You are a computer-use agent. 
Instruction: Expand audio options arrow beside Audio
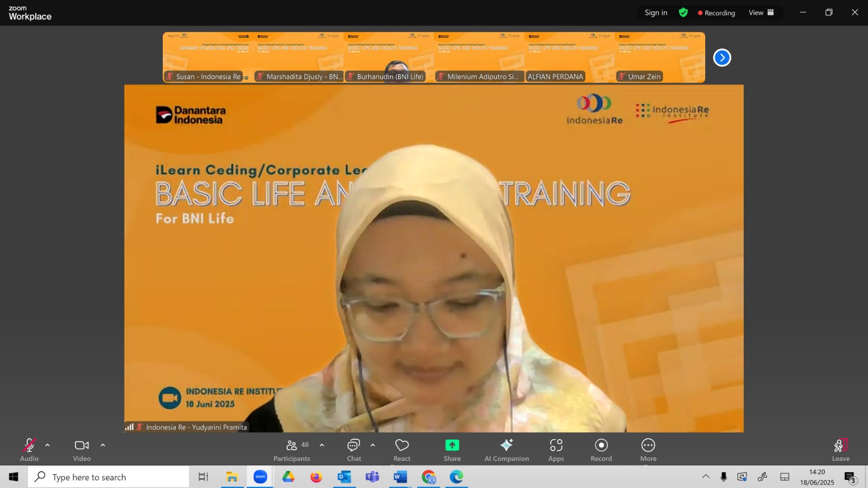tap(48, 445)
